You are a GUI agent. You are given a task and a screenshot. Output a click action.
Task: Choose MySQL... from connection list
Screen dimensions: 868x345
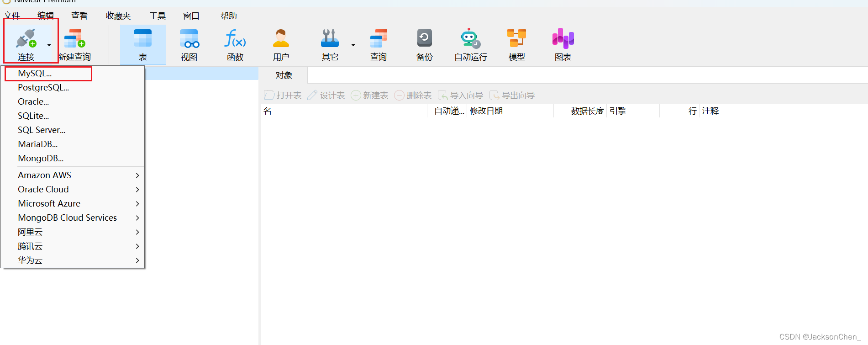click(x=73, y=74)
